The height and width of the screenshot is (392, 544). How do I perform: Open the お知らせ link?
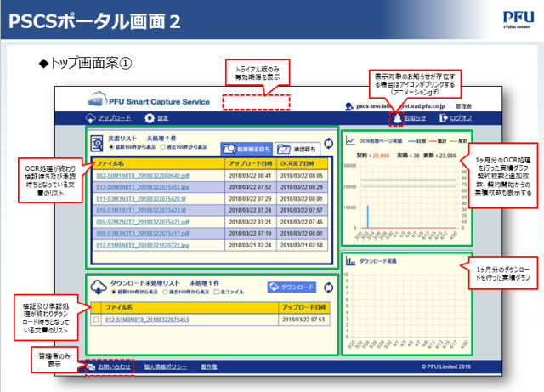pyautogui.click(x=415, y=118)
